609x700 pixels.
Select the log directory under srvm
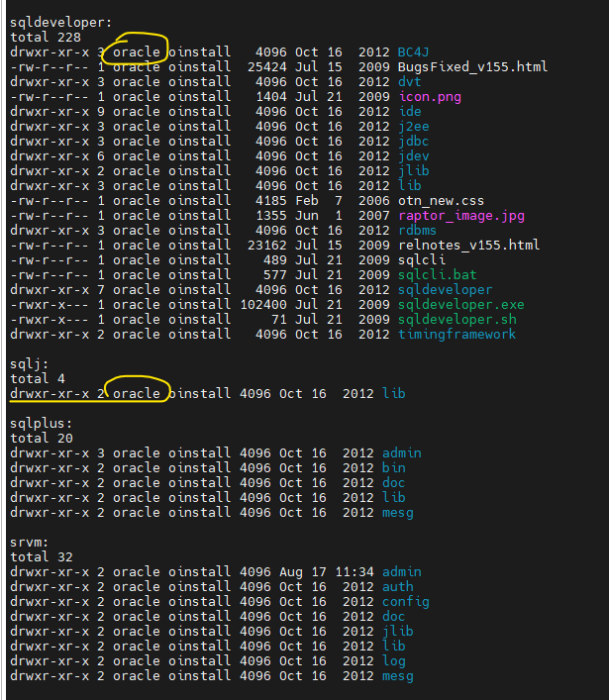coord(393,661)
